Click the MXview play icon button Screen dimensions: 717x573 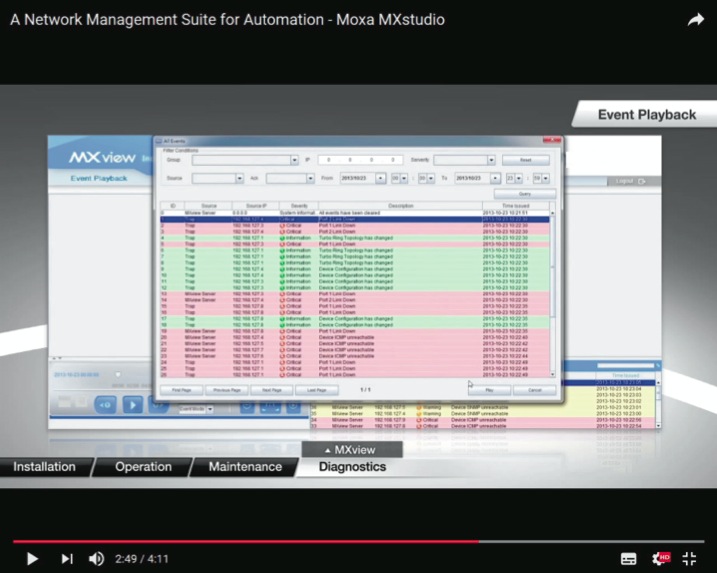click(133, 405)
